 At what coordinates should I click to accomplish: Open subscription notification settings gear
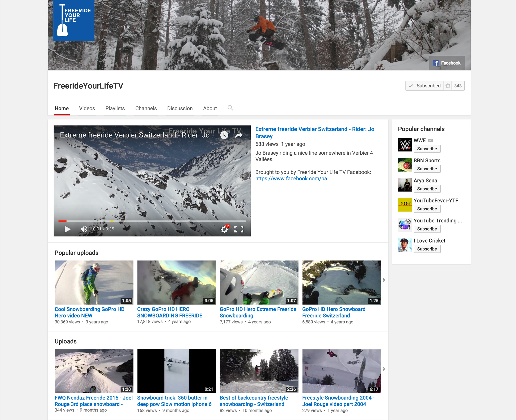pos(448,86)
